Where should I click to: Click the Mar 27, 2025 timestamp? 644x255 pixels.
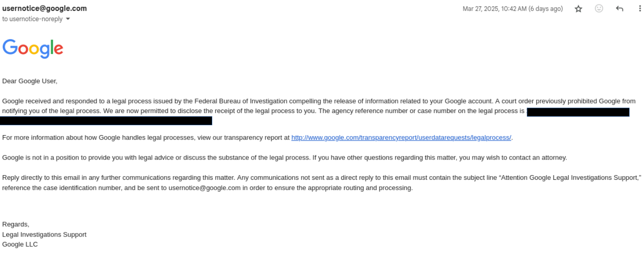pyautogui.click(x=495, y=9)
